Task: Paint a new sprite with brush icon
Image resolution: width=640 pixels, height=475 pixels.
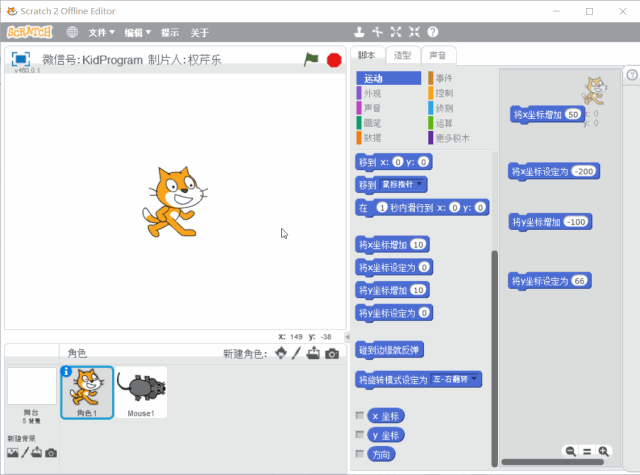Action: pyautogui.click(x=296, y=353)
